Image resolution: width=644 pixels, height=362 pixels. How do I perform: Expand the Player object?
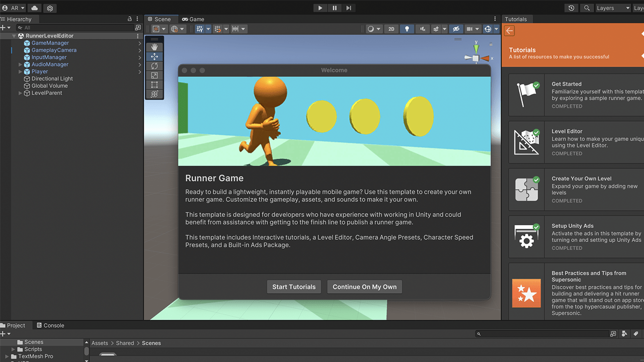click(x=21, y=72)
